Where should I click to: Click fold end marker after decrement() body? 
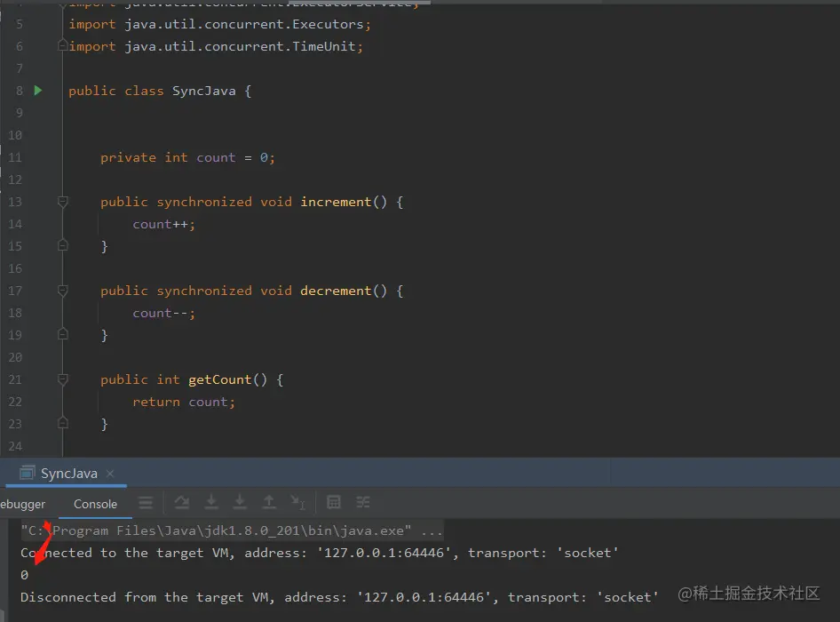(63, 335)
